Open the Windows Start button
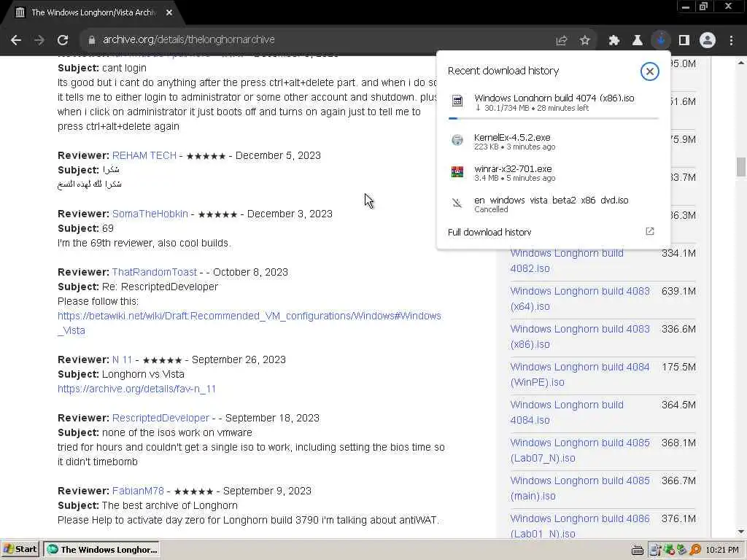 click(20, 550)
